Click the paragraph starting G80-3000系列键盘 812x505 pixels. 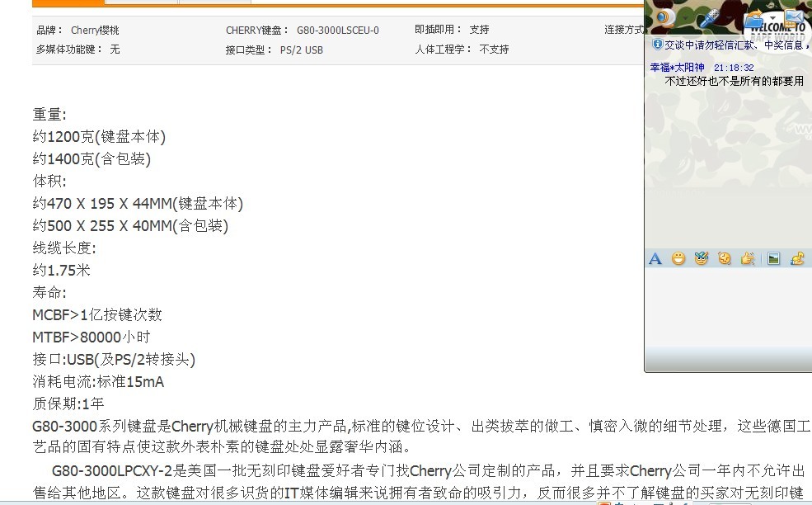click(421, 437)
